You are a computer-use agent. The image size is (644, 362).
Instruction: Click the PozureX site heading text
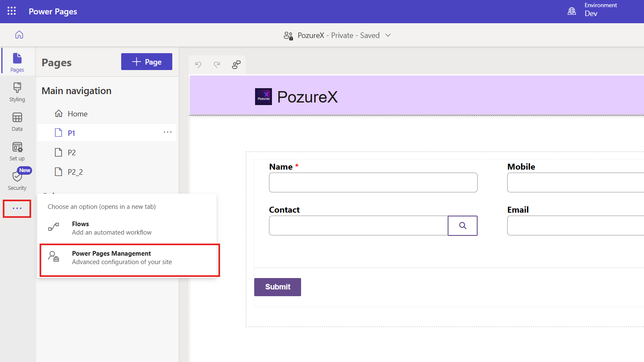307,97
